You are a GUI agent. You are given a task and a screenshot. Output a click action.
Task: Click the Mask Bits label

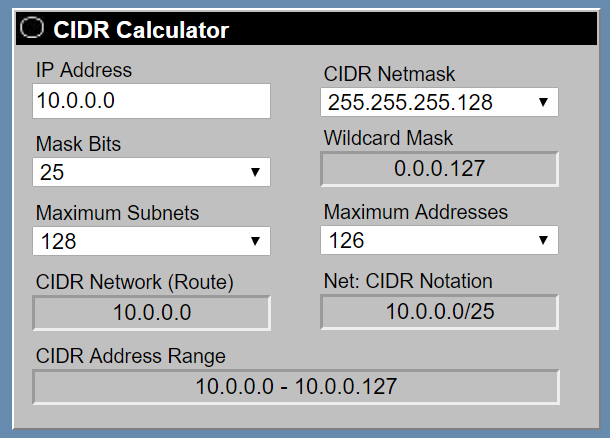tap(78, 144)
